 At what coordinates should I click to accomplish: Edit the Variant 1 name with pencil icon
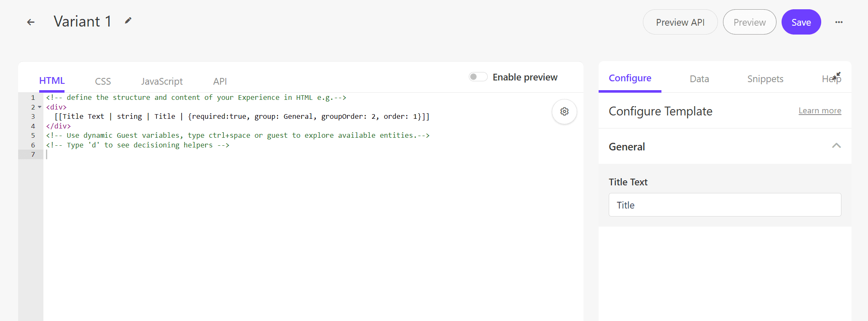pyautogui.click(x=128, y=21)
